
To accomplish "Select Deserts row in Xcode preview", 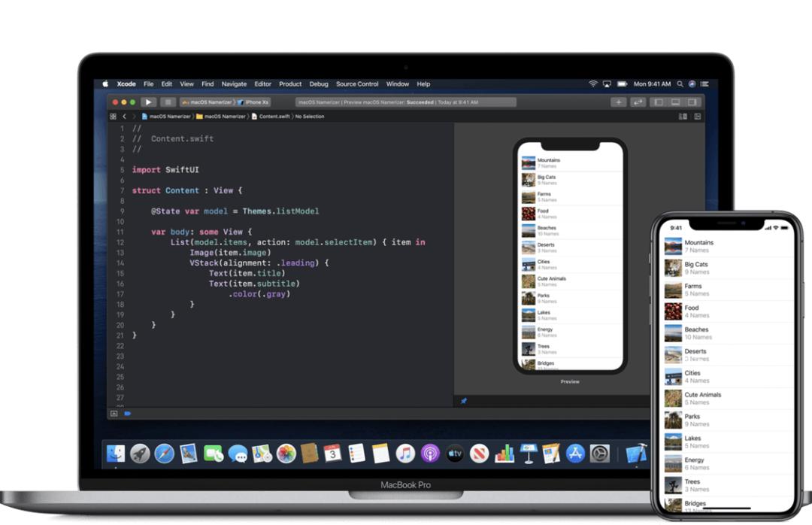I will coord(571,247).
